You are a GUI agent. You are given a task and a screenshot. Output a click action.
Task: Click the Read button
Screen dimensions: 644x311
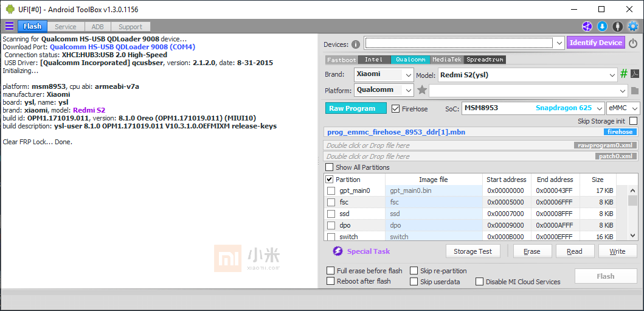pyautogui.click(x=575, y=251)
